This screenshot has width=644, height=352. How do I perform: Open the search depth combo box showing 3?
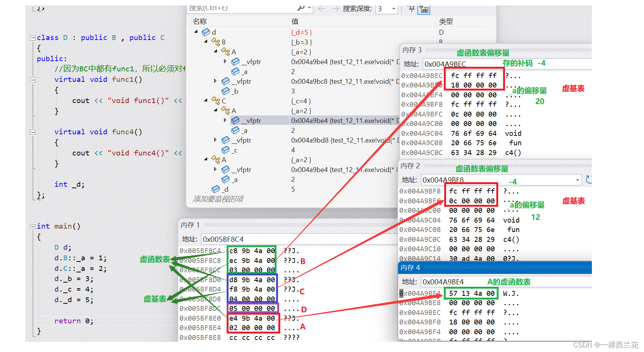tap(387, 9)
